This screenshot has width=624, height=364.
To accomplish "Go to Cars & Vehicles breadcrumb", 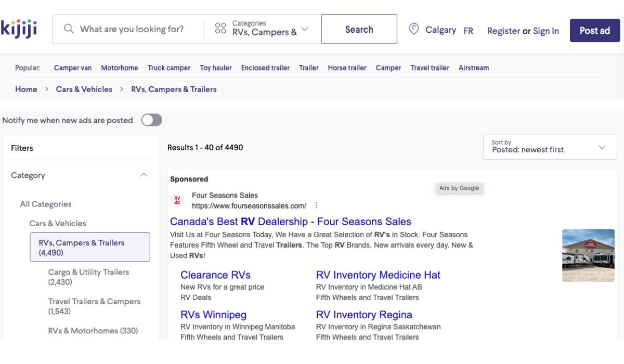I will coord(84,89).
